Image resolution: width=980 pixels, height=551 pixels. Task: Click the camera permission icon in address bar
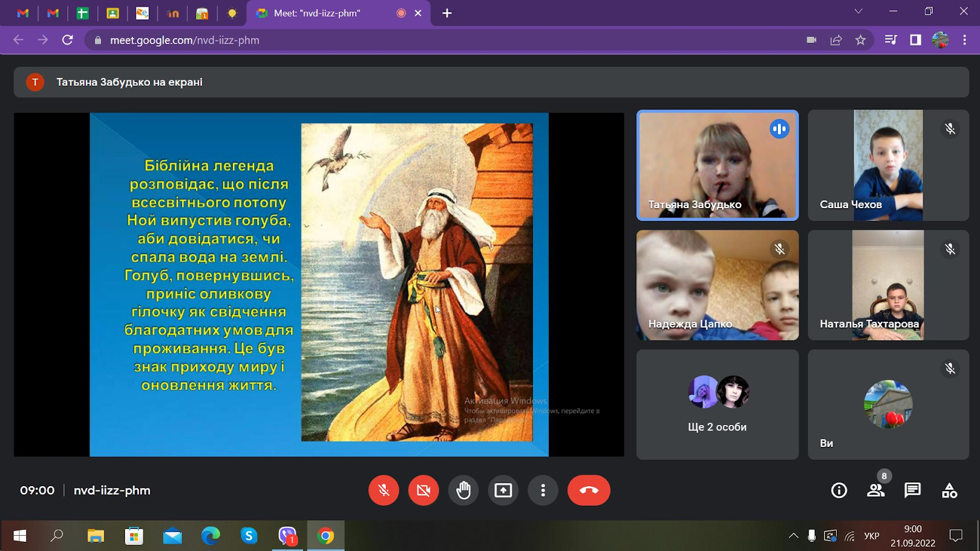pyautogui.click(x=812, y=40)
